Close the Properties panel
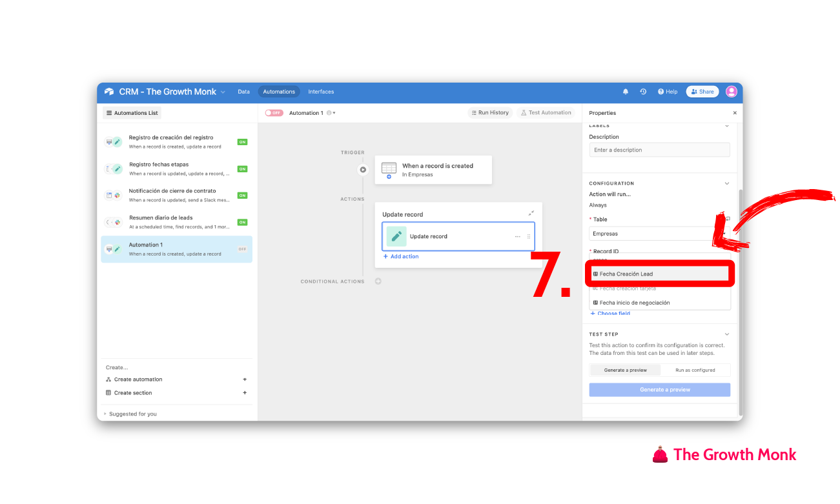 735,113
